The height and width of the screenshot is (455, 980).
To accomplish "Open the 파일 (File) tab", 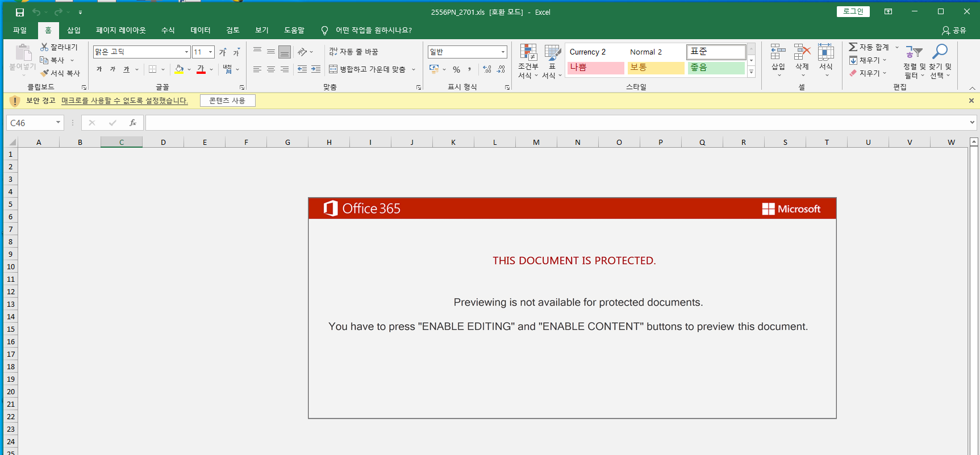I will tap(20, 30).
